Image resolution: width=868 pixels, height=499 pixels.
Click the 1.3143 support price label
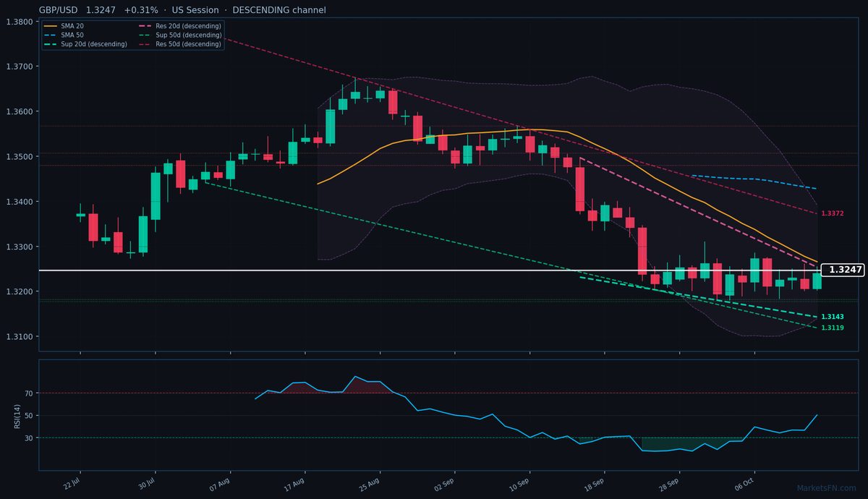click(833, 317)
